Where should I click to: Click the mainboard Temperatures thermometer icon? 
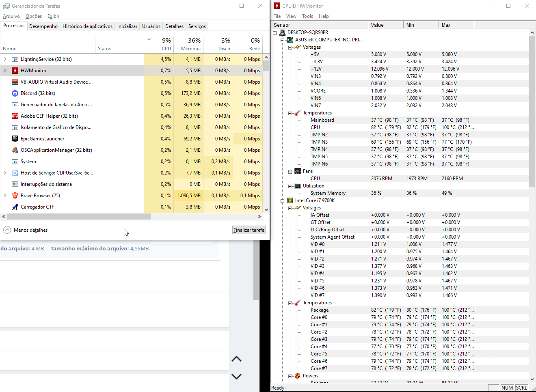click(x=298, y=113)
